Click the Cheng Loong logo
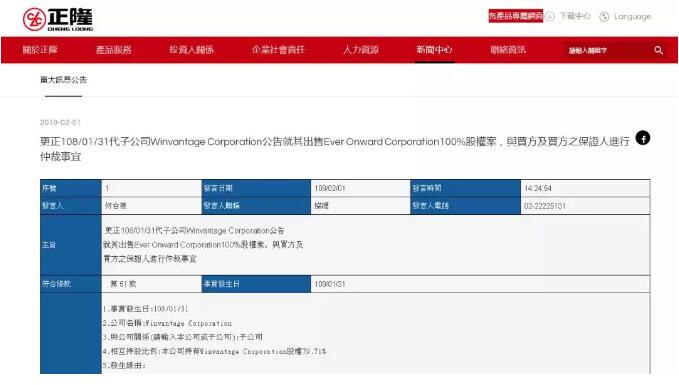 pyautogui.click(x=58, y=20)
